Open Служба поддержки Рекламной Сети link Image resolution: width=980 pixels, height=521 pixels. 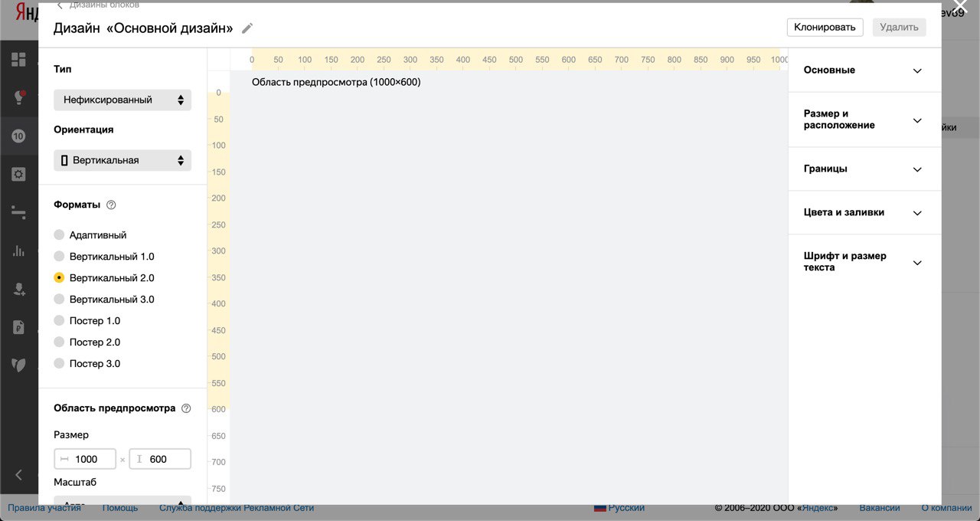pos(237,508)
